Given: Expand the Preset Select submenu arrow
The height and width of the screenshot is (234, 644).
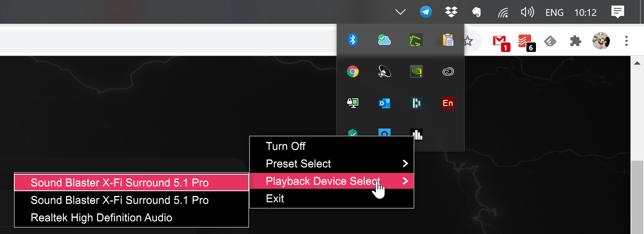Looking at the screenshot, I should 405,163.
